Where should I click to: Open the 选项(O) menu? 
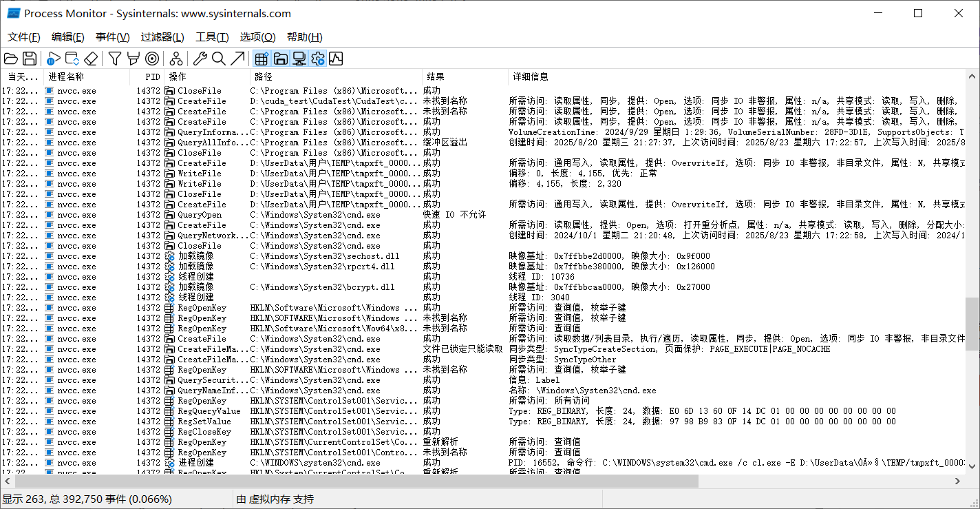click(257, 37)
